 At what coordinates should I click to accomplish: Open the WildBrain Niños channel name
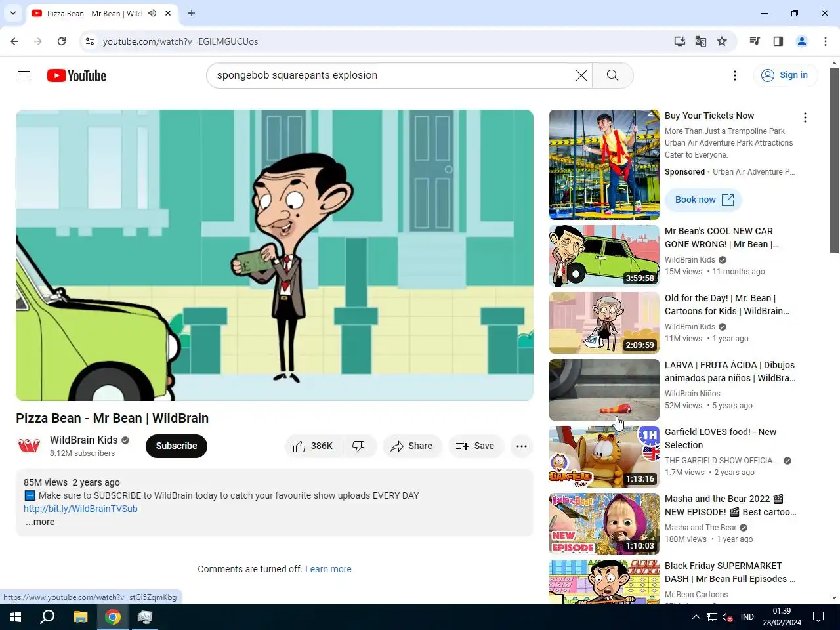tap(692, 394)
